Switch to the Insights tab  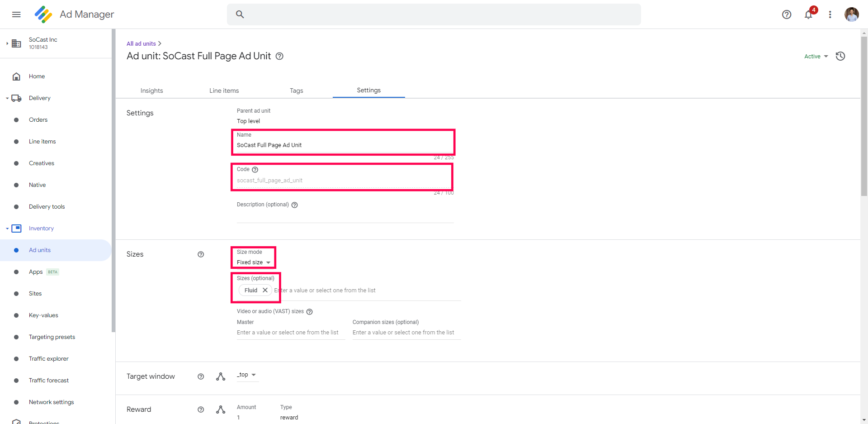151,91
